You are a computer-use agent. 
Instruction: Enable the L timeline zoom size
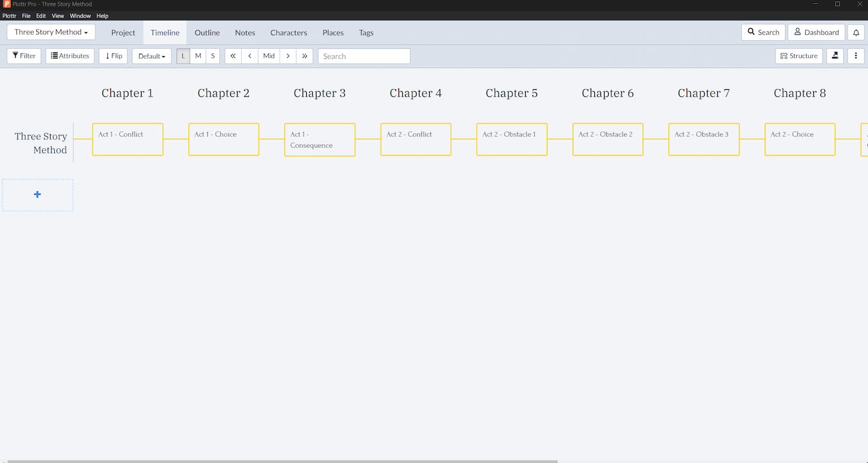(183, 55)
